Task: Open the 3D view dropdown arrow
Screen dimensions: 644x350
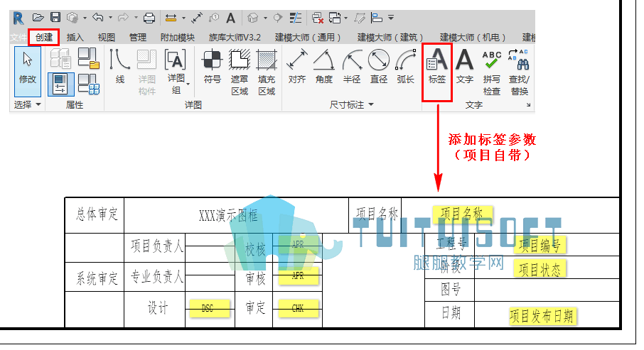Action: (265, 18)
